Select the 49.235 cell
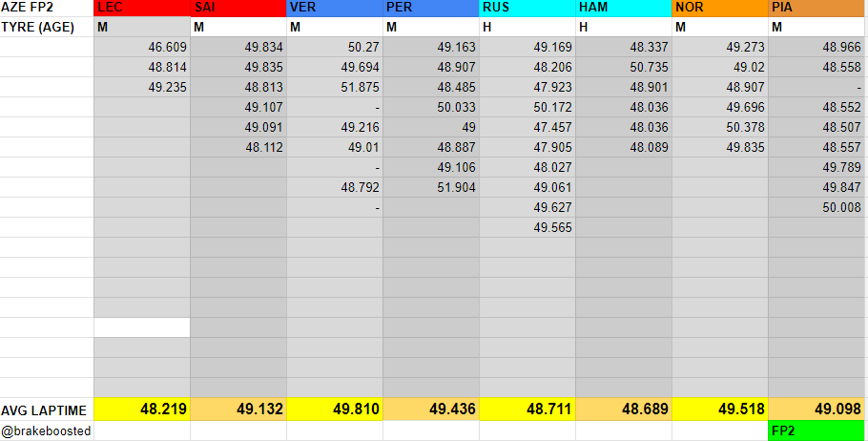 tap(142, 87)
